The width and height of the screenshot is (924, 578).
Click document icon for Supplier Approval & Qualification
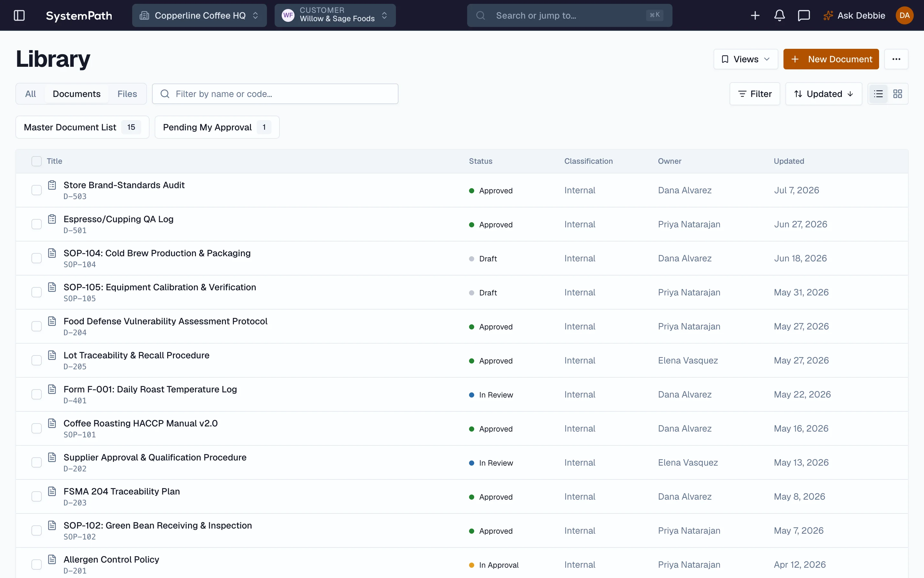(52, 457)
